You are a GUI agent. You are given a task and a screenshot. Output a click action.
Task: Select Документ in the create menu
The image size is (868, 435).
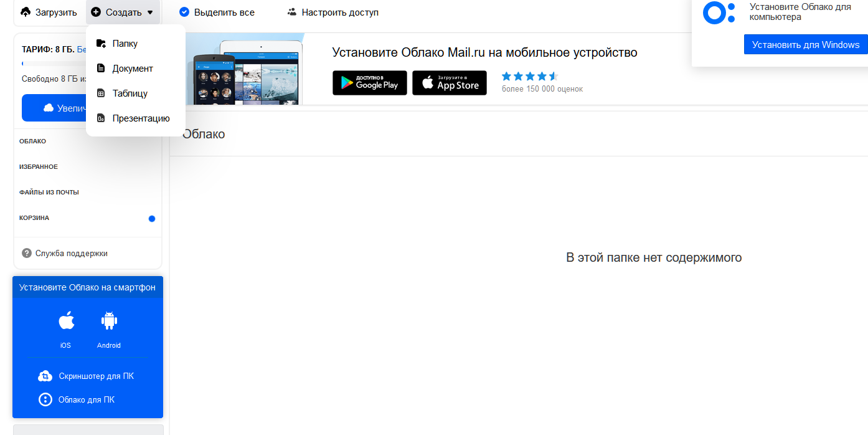tap(133, 69)
